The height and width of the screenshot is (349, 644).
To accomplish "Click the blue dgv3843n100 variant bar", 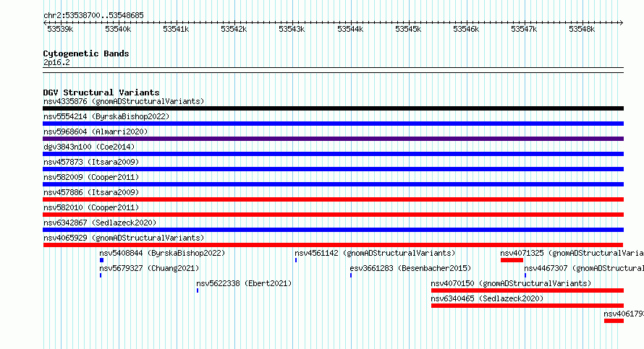I will pos(333,154).
